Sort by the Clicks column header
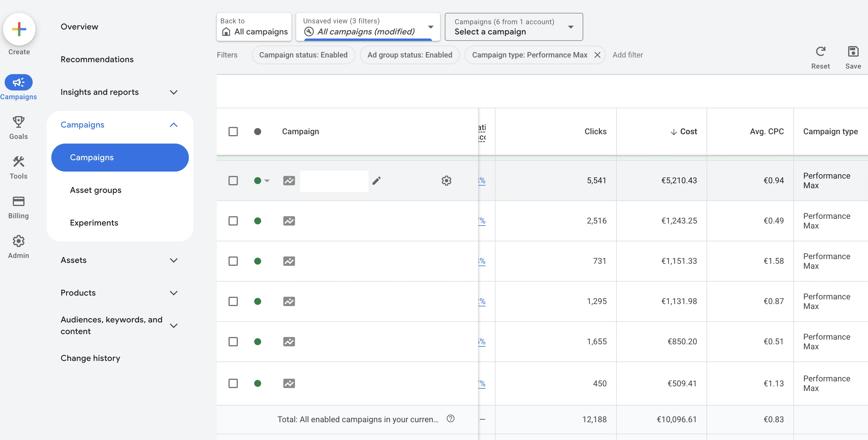 [x=595, y=131]
